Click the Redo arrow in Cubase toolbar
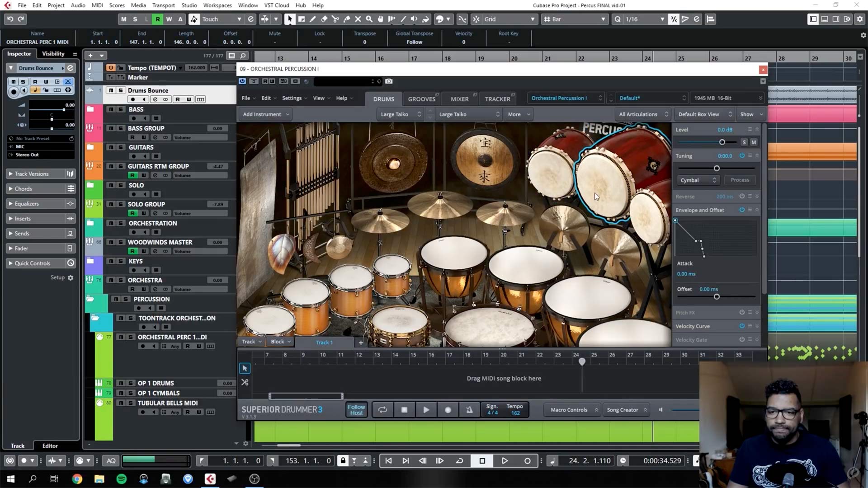 pyautogui.click(x=21, y=19)
